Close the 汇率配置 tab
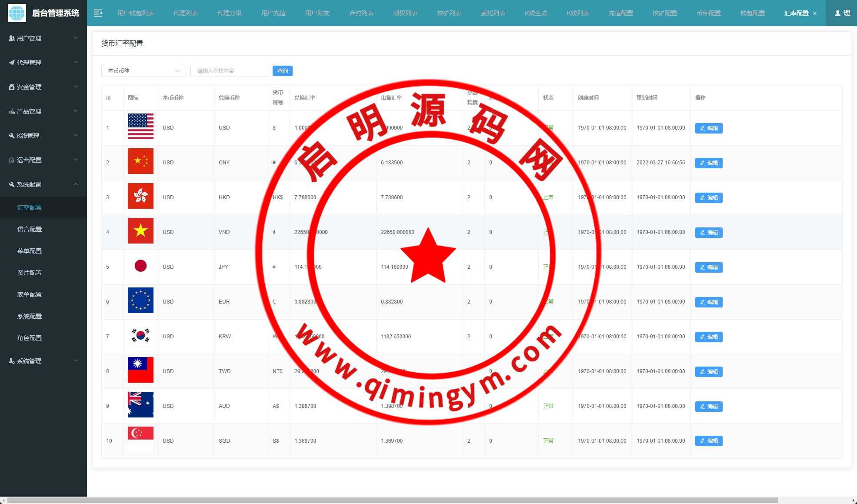 tap(815, 13)
